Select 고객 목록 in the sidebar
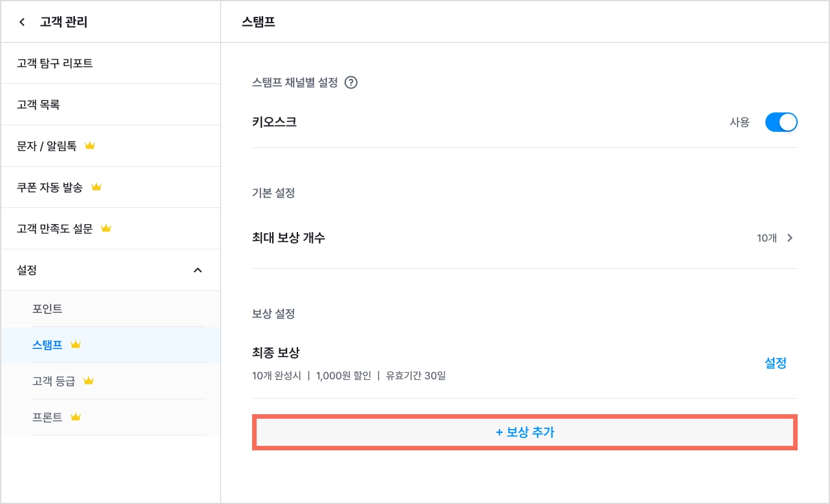830x504 pixels. click(111, 105)
